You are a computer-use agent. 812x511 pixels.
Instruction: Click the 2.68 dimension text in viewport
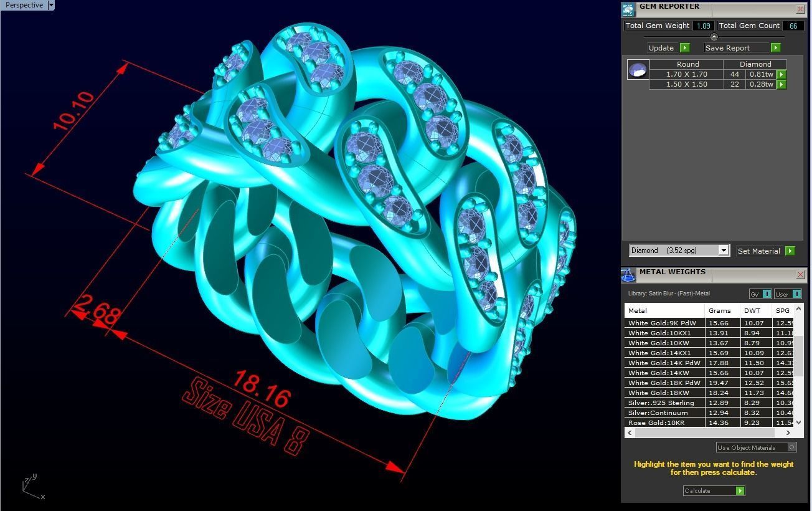click(95, 310)
